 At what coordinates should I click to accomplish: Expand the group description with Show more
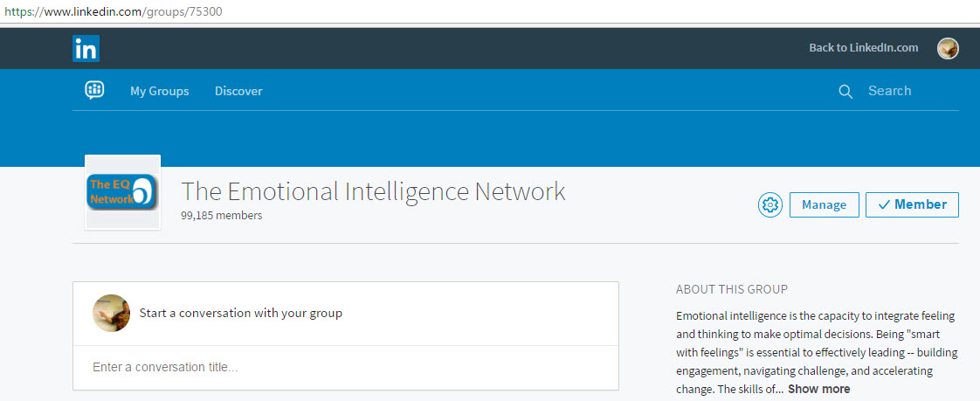click(818, 389)
